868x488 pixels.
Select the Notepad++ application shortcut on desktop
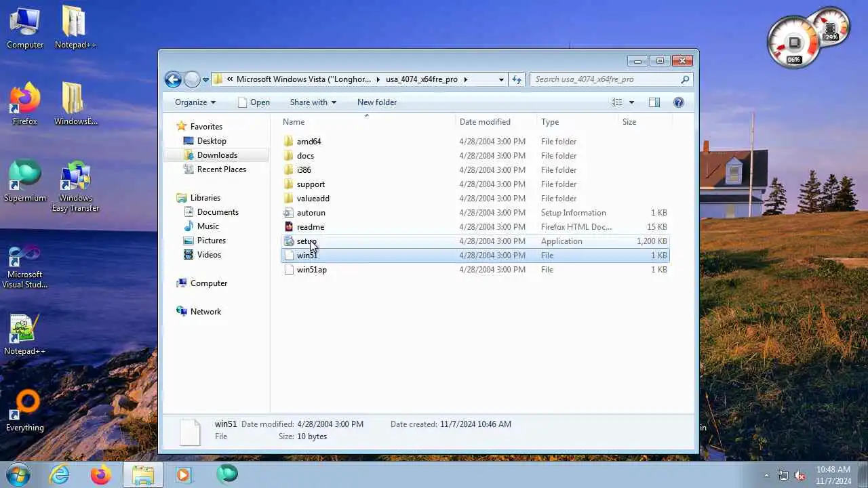25,335
